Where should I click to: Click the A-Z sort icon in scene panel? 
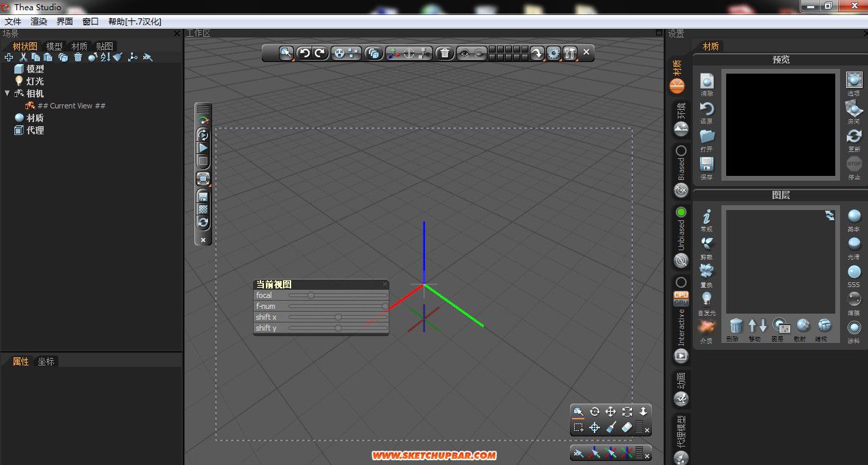(x=105, y=57)
